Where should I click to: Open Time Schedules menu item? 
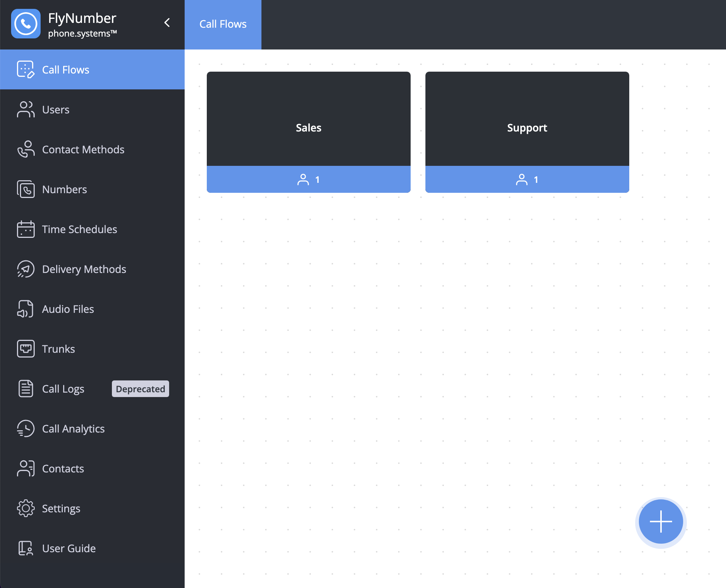click(x=92, y=229)
